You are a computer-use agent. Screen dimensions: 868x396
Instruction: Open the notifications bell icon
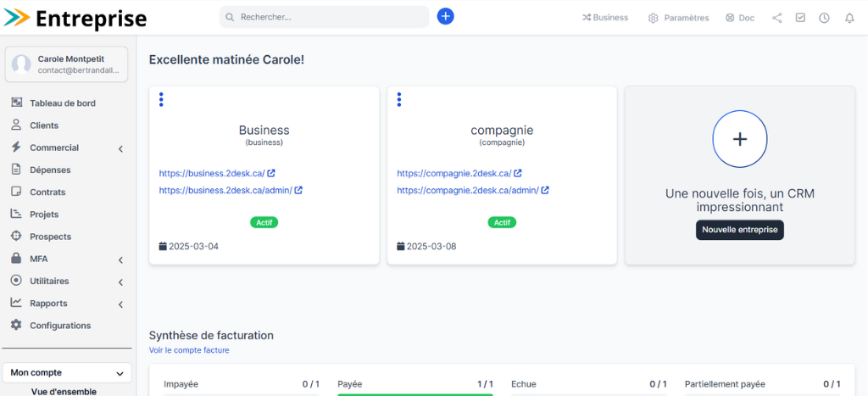click(849, 18)
